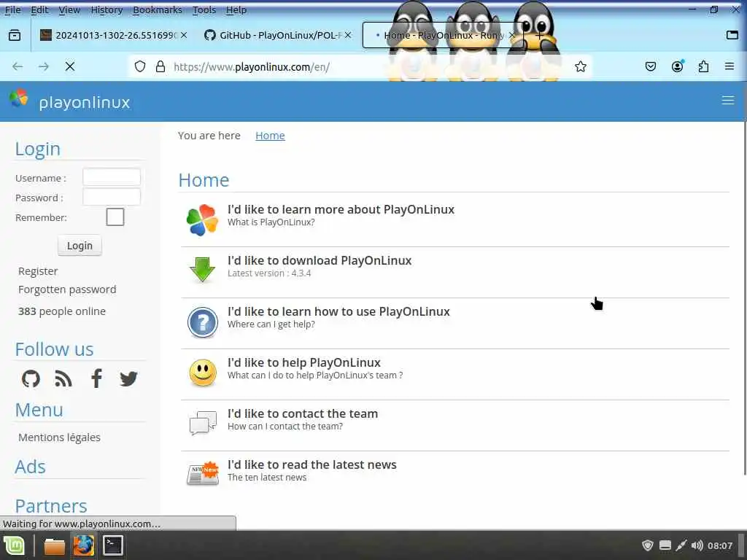747x560 pixels.
Task: Go back with the browser back arrow
Action: tap(18, 66)
